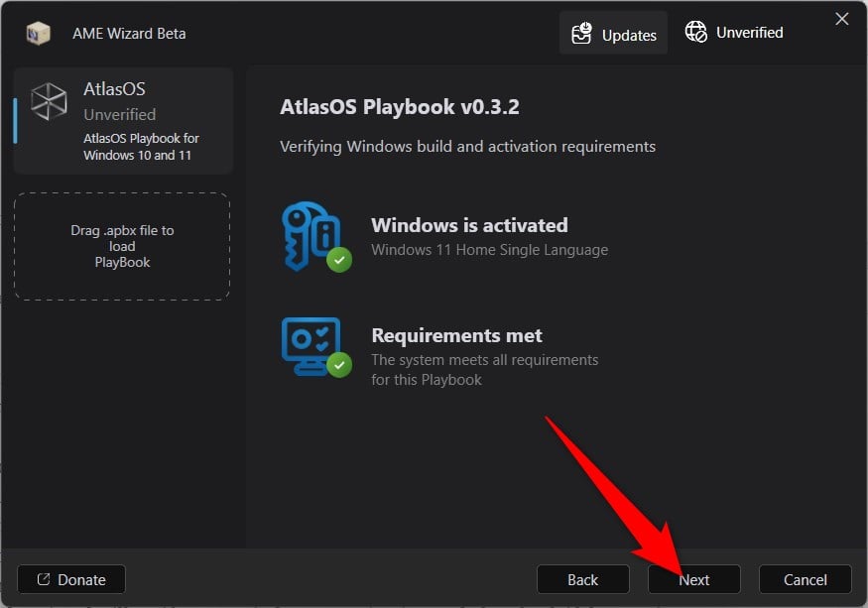Click 'The system meets all requirements' description

pyautogui.click(x=485, y=369)
